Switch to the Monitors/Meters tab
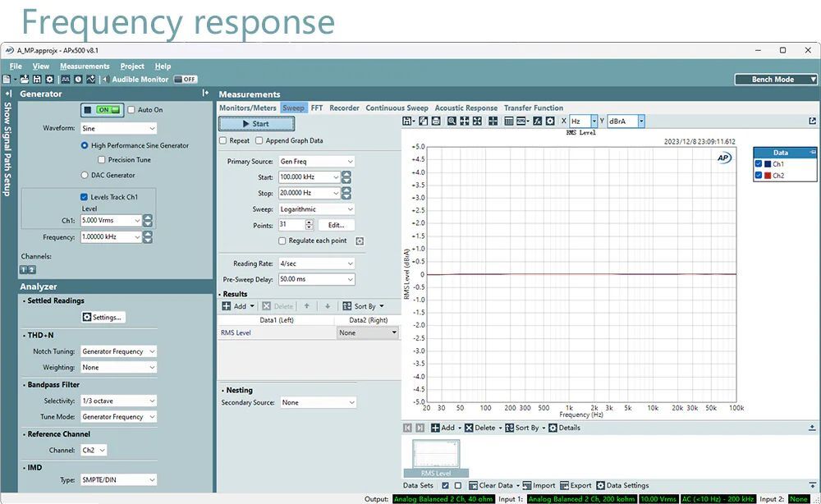Image resolution: width=821 pixels, height=504 pixels. pos(248,108)
